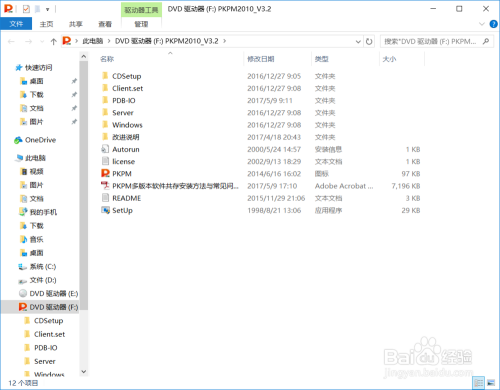Viewport: 500px width, 390px height.
Task: Sort by 名称 column header
Action: 107,59
